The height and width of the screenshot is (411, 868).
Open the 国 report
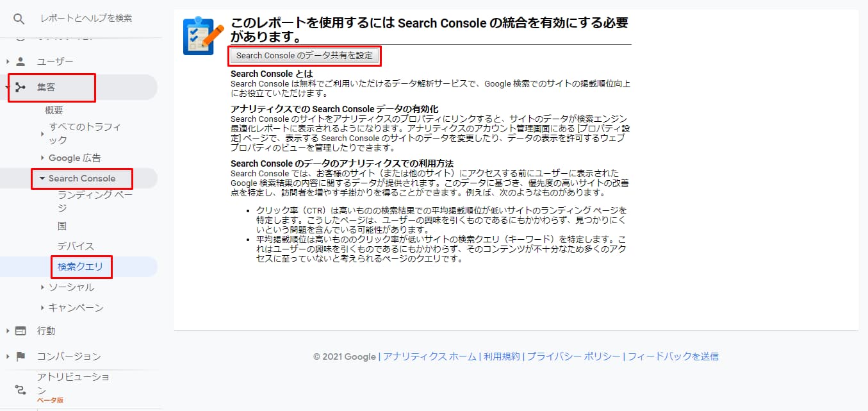pyautogui.click(x=62, y=226)
